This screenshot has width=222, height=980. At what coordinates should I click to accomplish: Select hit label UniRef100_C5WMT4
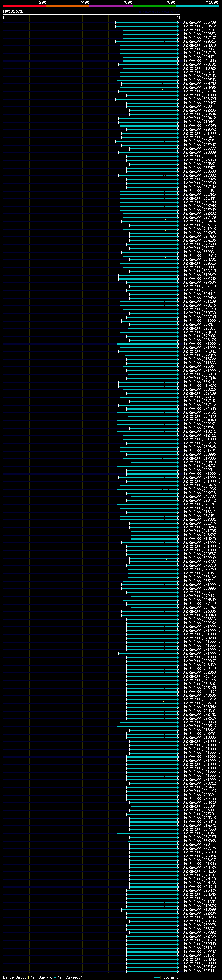(199, 57)
